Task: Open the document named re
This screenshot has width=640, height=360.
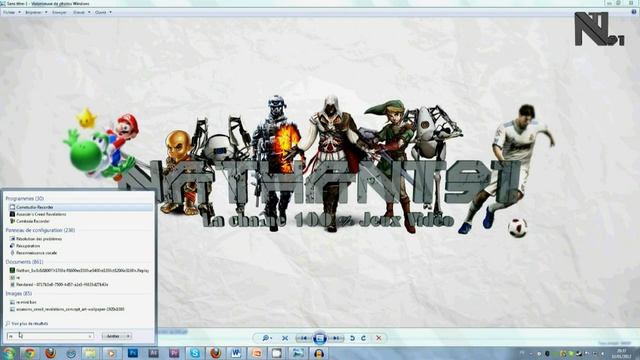Action: click(80, 278)
